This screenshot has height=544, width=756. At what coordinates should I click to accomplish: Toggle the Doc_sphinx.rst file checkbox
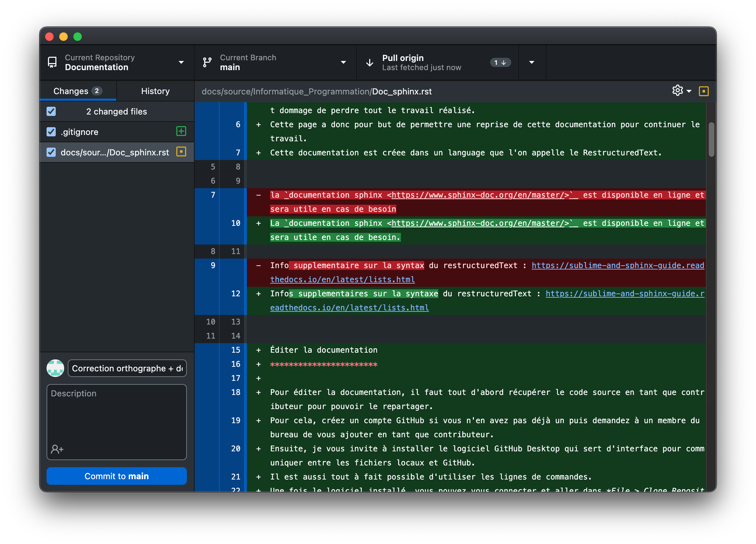51,152
